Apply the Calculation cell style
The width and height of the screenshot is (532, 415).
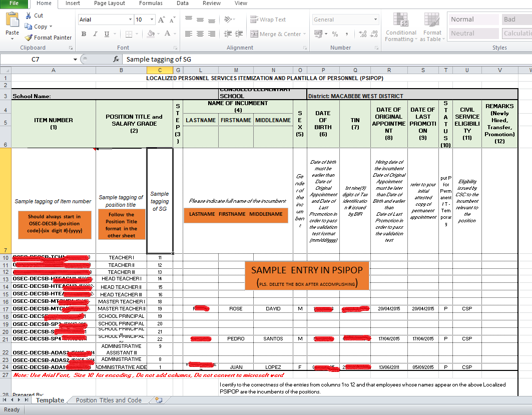pos(516,33)
